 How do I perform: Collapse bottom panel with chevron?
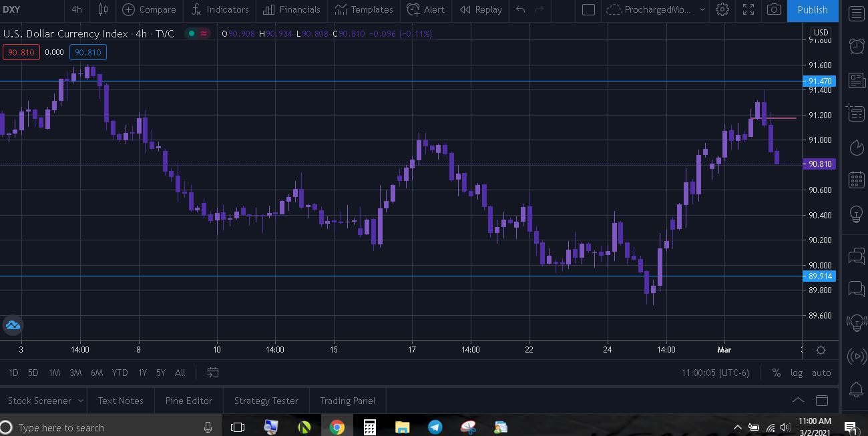click(798, 401)
